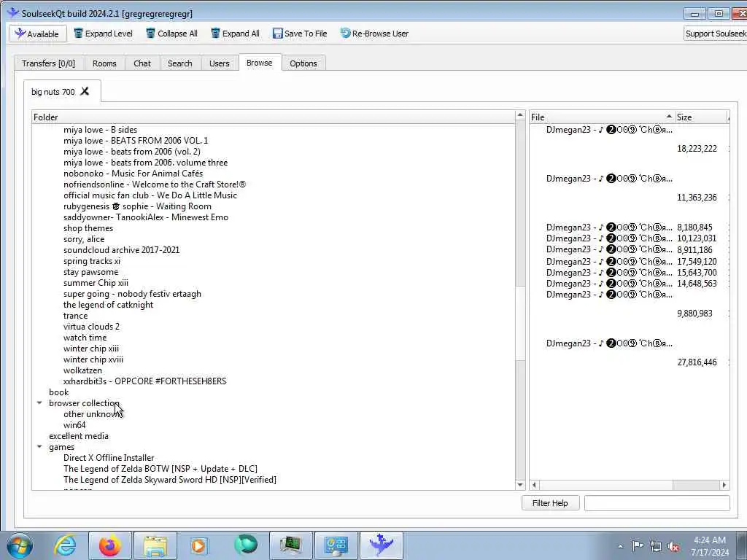Select miya lowe - BEATS FROM 2006 VOL. 1
Image resolution: width=747 pixels, height=560 pixels.
(x=136, y=141)
